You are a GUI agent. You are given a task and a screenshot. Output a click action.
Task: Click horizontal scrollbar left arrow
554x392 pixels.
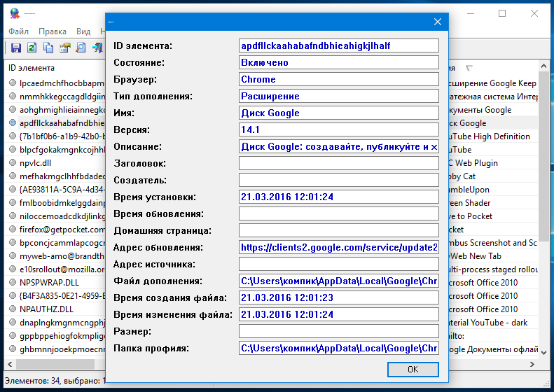point(10,364)
